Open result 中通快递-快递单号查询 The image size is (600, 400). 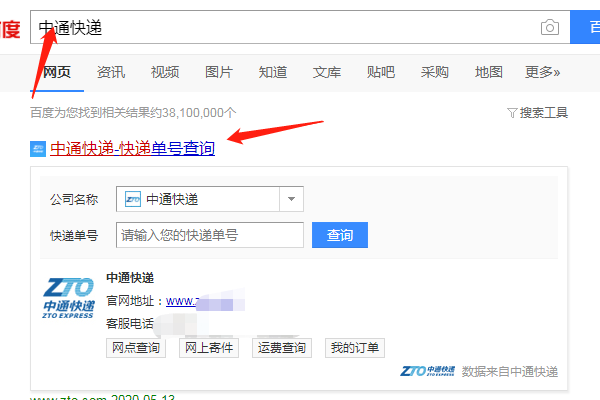(132, 149)
